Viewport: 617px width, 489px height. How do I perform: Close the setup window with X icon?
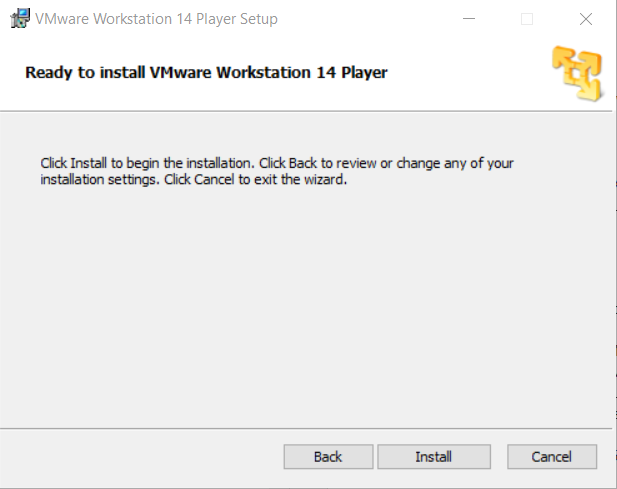pyautogui.click(x=586, y=18)
